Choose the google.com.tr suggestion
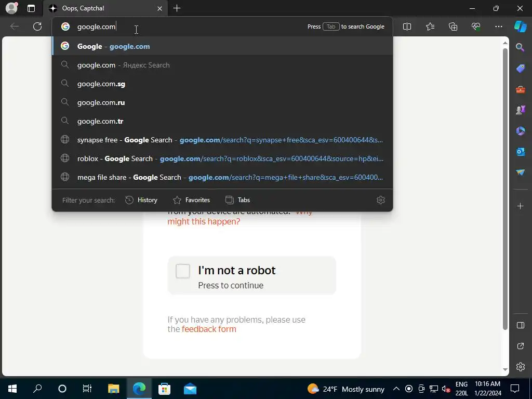This screenshot has height=399, width=532. [222, 121]
